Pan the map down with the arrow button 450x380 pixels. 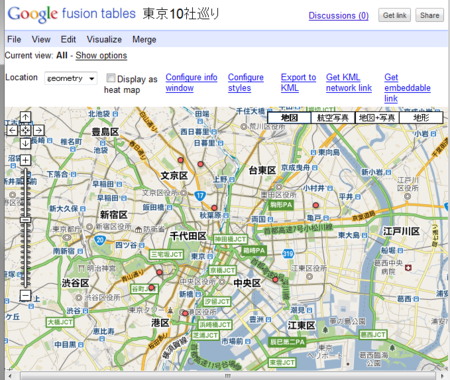[x=25, y=143]
